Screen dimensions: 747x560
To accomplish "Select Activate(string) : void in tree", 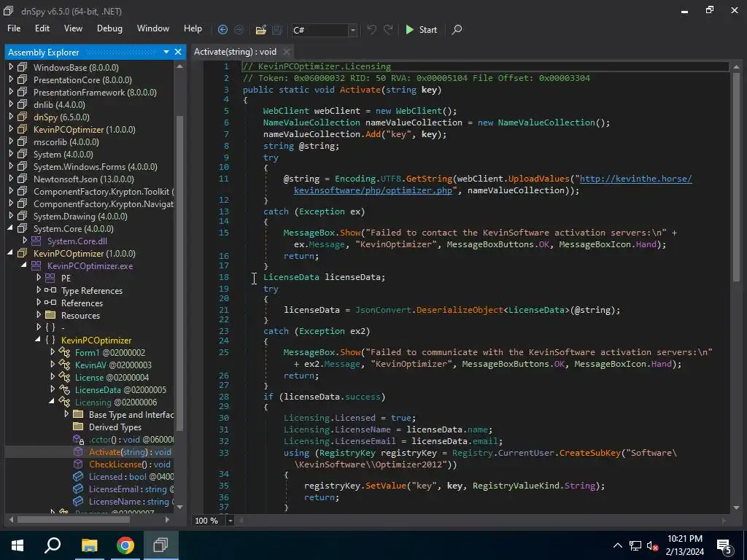I will 130,451.
